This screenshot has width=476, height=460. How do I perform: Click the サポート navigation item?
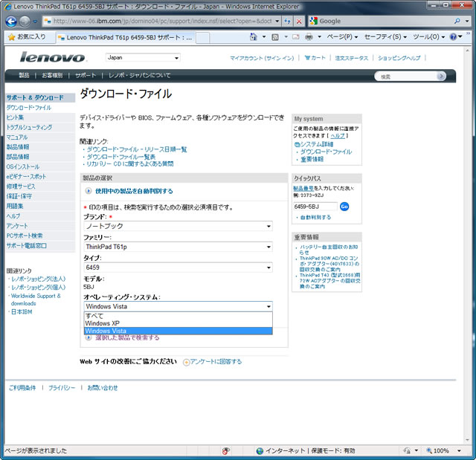86,76
